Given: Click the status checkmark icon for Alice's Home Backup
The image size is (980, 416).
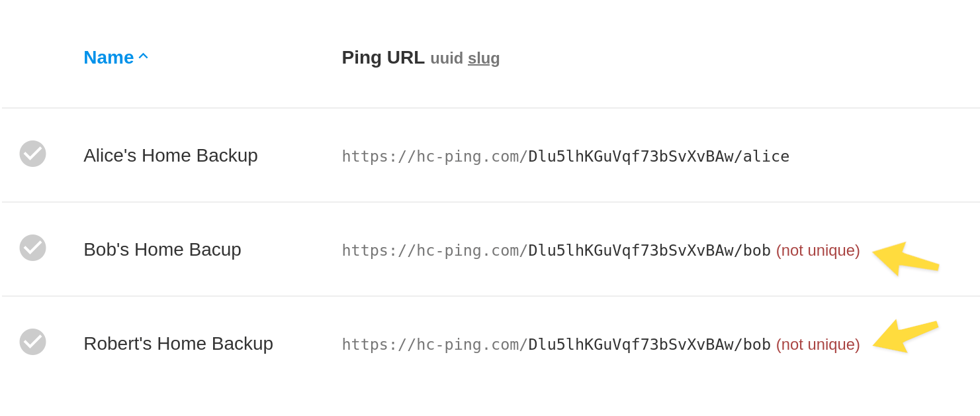Looking at the screenshot, I should 32,154.
